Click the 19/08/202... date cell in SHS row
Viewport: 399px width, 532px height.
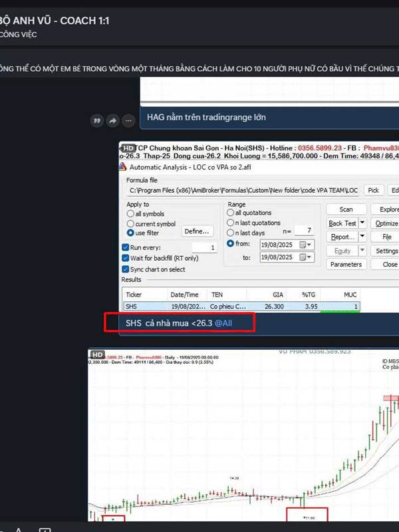(x=188, y=307)
